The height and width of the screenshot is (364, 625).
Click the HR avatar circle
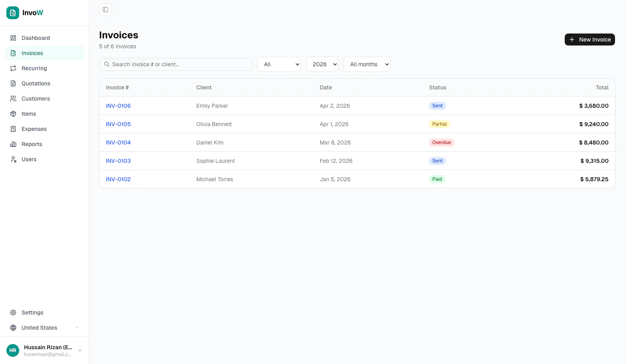click(x=13, y=350)
